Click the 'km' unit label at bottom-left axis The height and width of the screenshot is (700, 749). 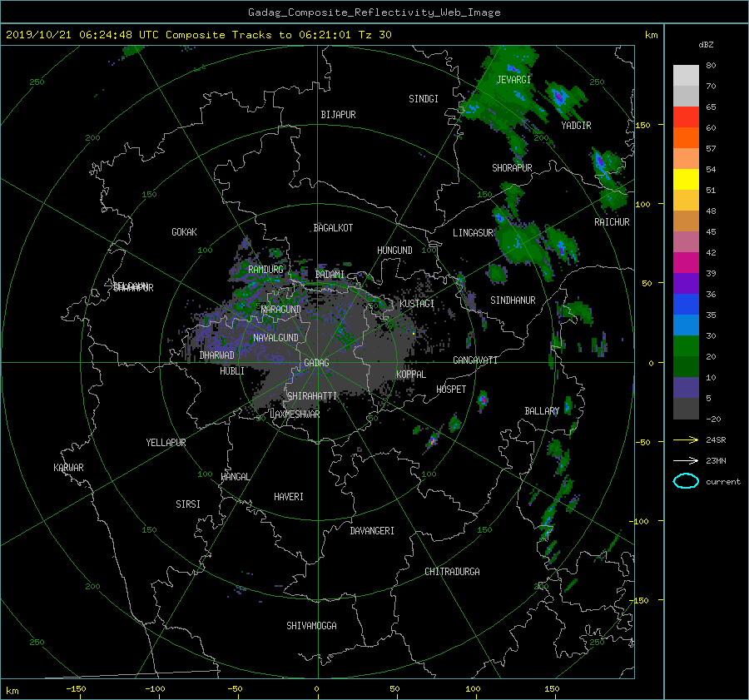(12, 691)
